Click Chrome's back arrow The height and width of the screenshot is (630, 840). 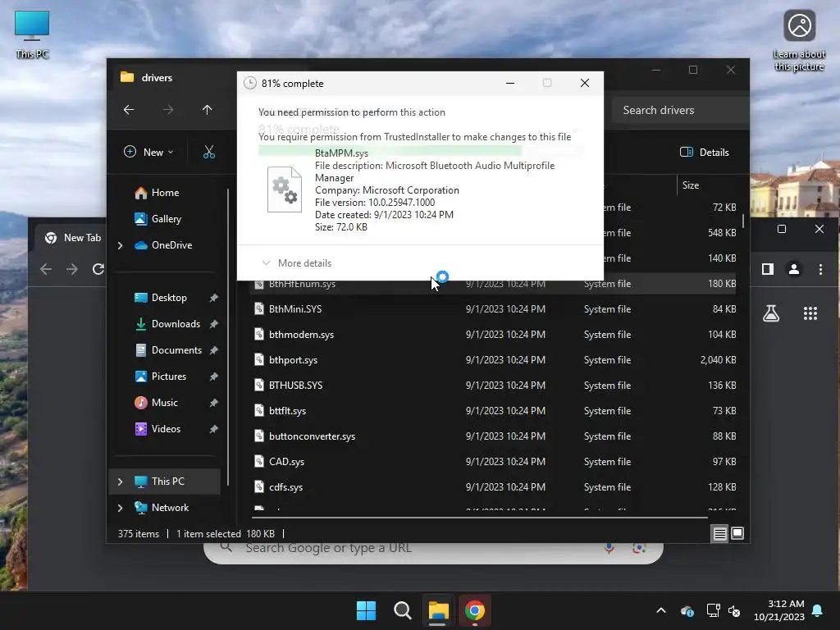[x=46, y=269]
